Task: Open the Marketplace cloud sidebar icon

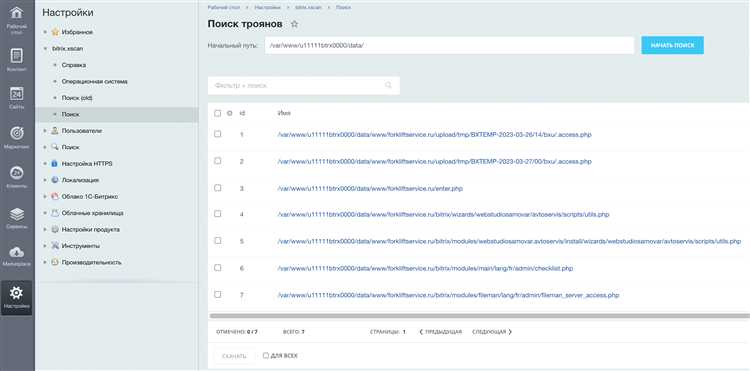Action: [x=17, y=252]
